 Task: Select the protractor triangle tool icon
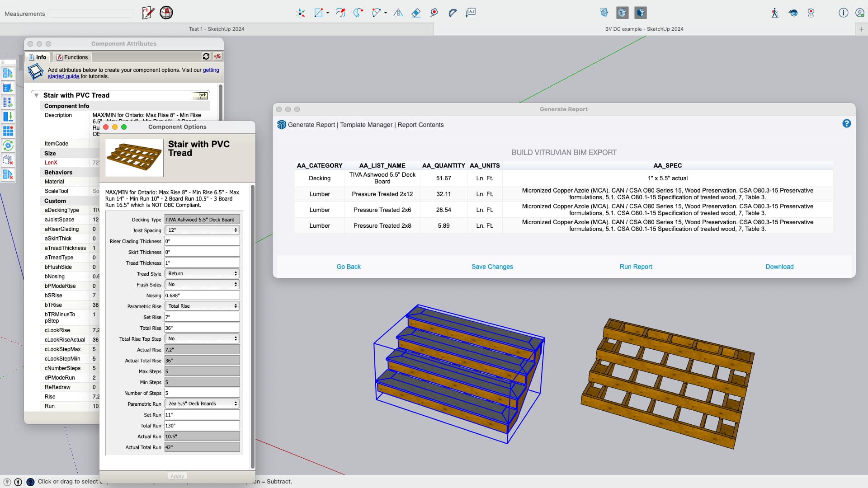pyautogui.click(x=398, y=13)
